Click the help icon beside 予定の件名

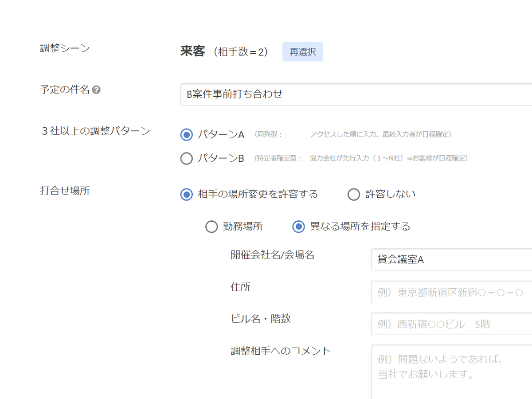click(96, 90)
